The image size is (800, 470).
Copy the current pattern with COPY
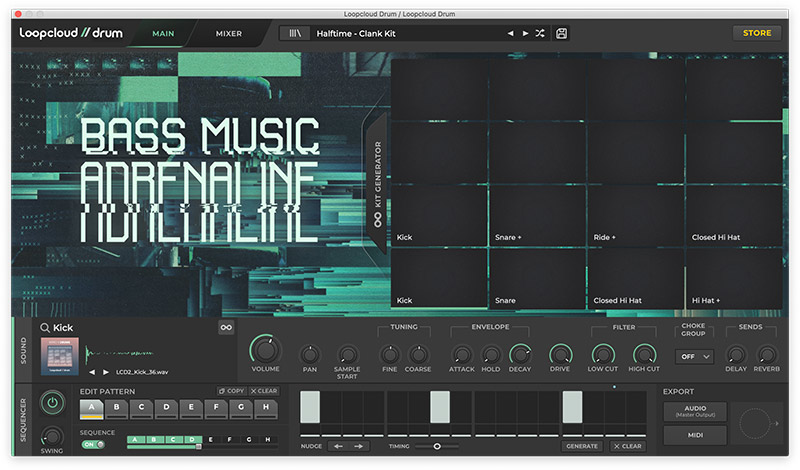tap(232, 391)
